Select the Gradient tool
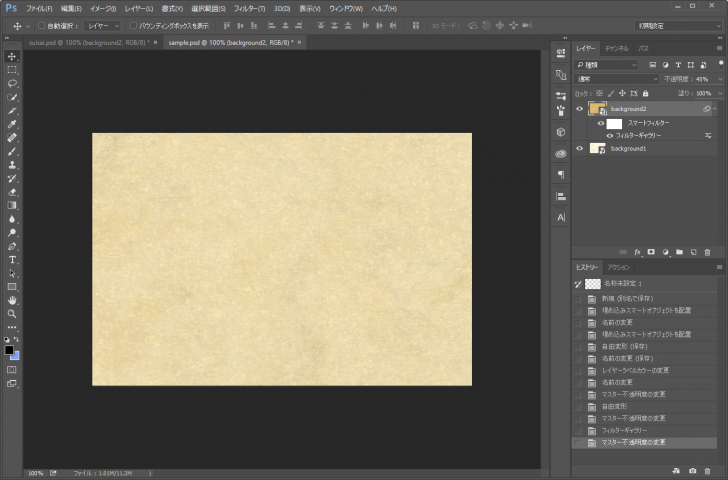 click(12, 205)
